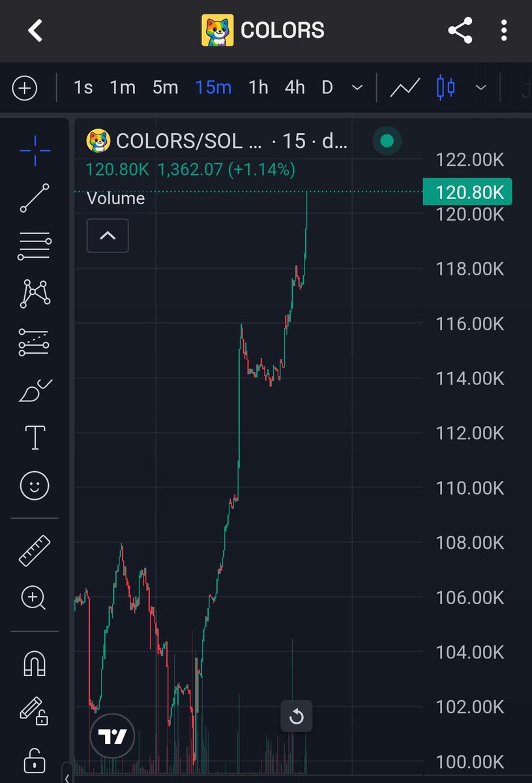
Task: Select the 15m timeframe
Action: pyautogui.click(x=213, y=87)
